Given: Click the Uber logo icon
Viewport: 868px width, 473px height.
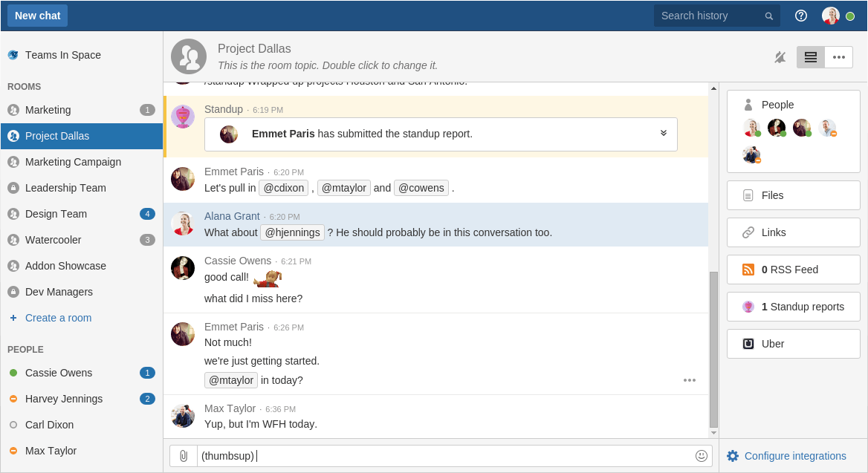Looking at the screenshot, I should click(x=748, y=344).
